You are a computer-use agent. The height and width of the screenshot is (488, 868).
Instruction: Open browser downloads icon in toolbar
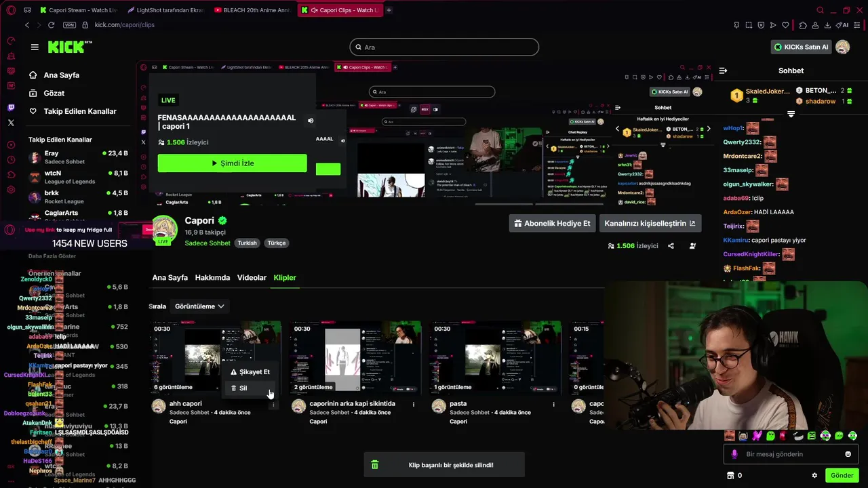coord(827,25)
